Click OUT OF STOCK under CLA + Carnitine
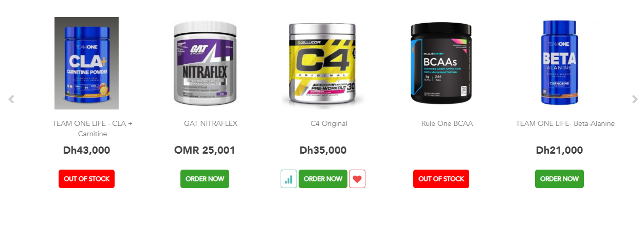Screen dimensions: 644x239 86,179
